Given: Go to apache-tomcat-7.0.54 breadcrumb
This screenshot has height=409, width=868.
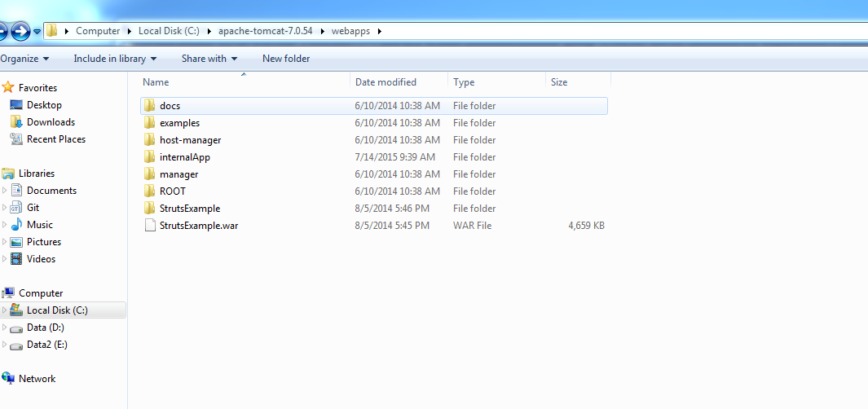Looking at the screenshot, I should pos(266,31).
